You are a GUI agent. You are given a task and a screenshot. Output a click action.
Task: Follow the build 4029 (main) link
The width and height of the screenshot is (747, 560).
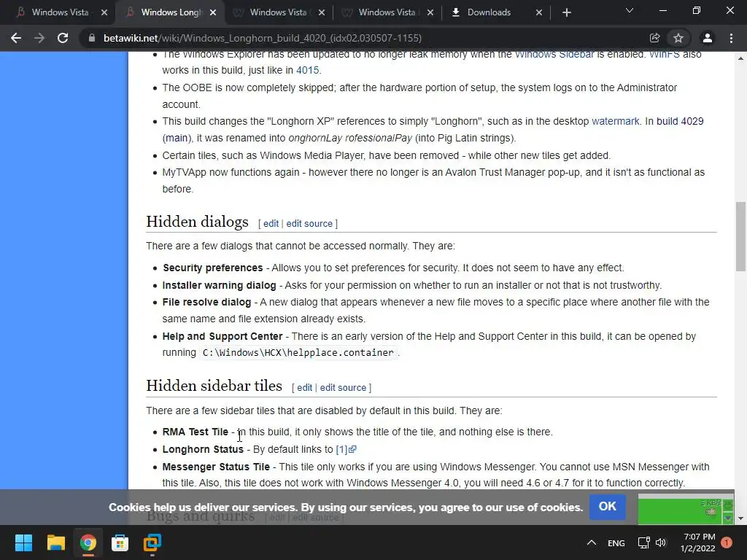tap(680, 121)
